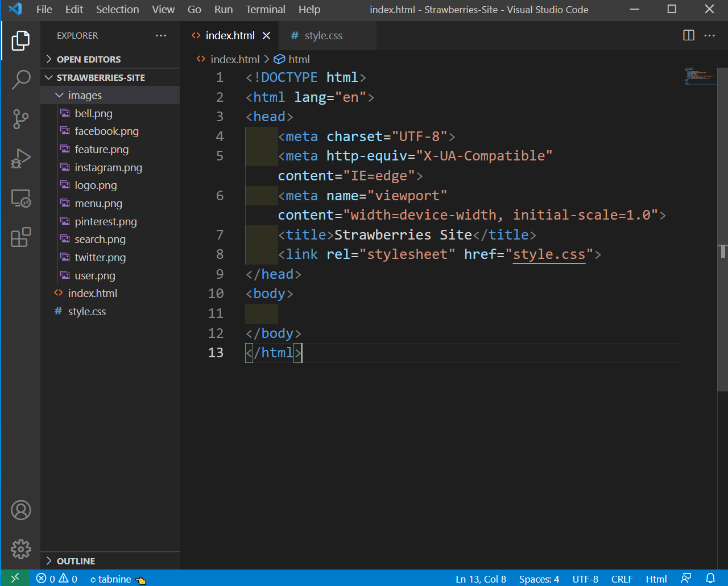Viewport: 728px width, 586px height.
Task: Open the View menu
Action: coord(163,9)
